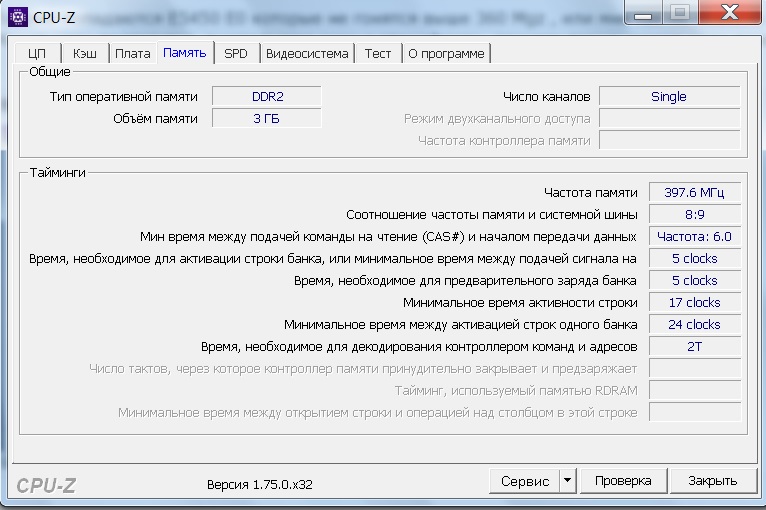The height and width of the screenshot is (510, 766).
Task: Switch to the Кэш tab
Action: click(85, 53)
